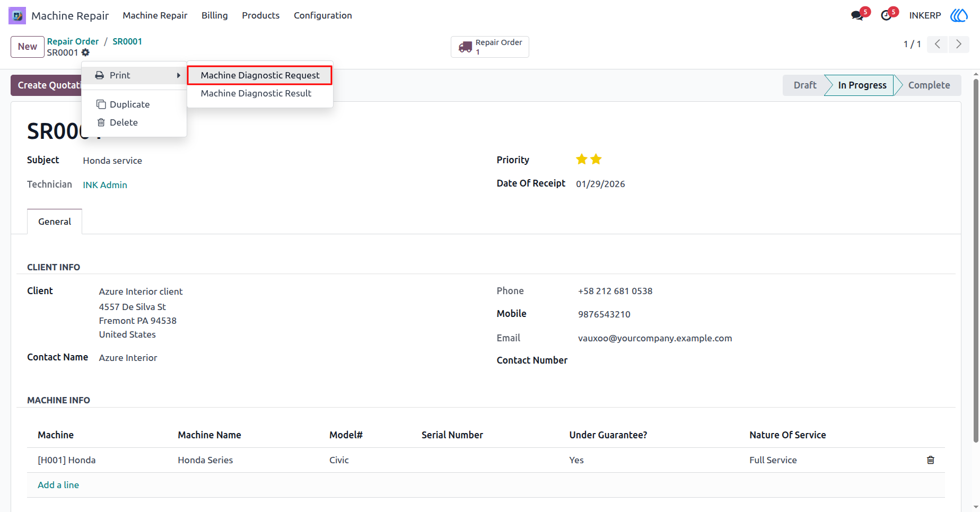
Task: Click the New button
Action: [x=28, y=47]
